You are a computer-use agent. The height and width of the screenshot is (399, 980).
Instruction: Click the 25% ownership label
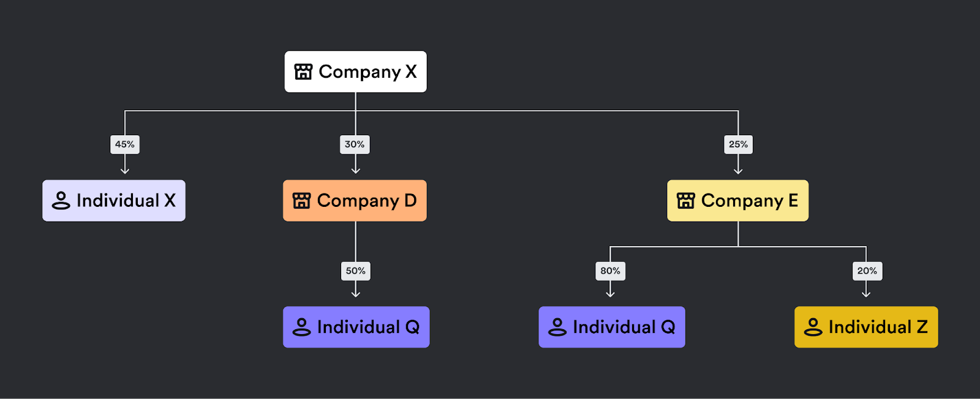[x=738, y=144]
